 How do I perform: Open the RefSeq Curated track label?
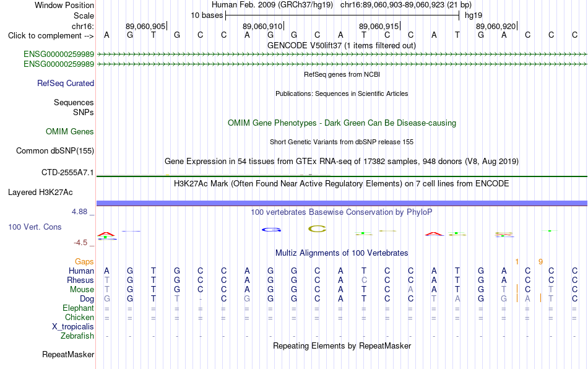65,83
